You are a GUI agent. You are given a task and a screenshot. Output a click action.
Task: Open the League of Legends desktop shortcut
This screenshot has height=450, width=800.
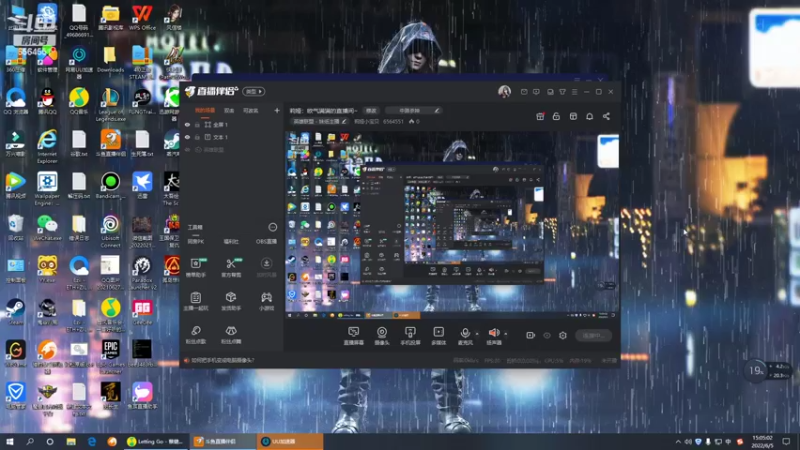point(110,105)
